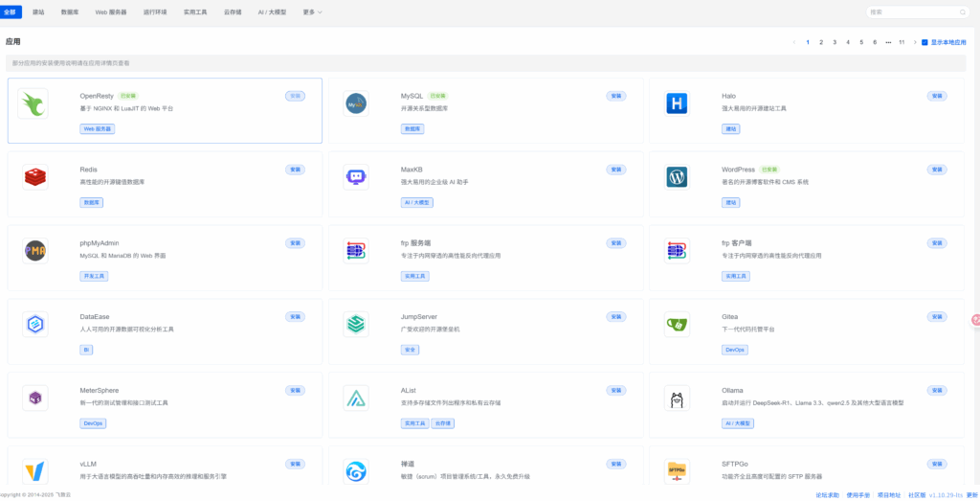Image resolution: width=980 pixels, height=501 pixels.
Task: Click the previous page arrow
Action: 794,42
